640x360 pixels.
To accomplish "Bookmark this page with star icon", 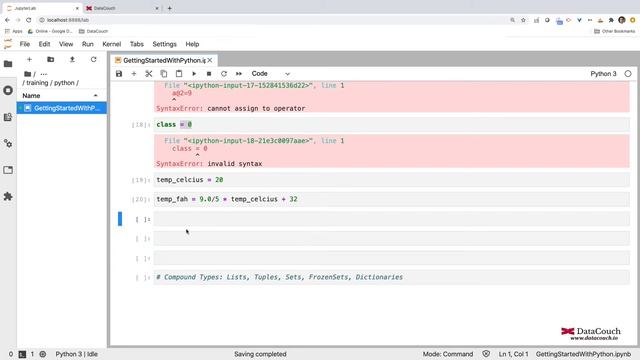I will [523, 20].
